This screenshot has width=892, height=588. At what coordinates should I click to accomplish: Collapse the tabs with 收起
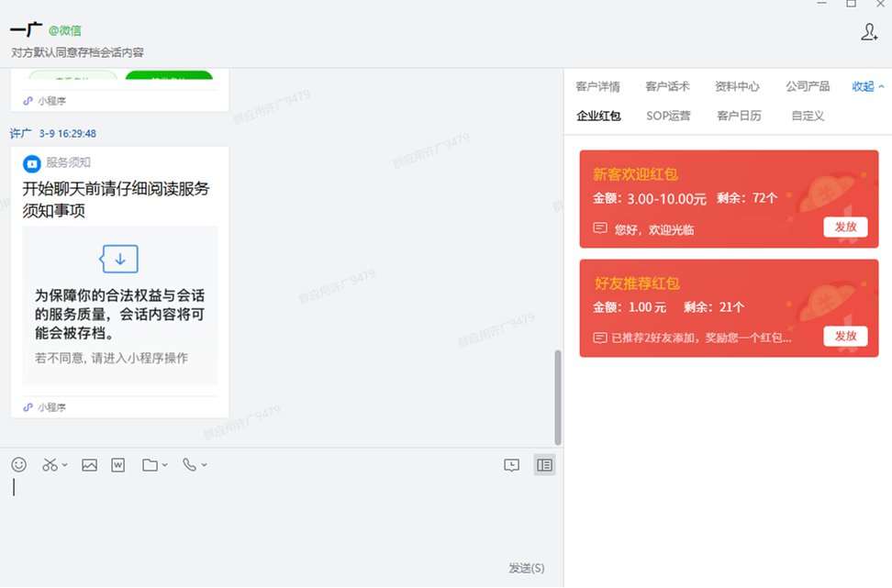867,86
